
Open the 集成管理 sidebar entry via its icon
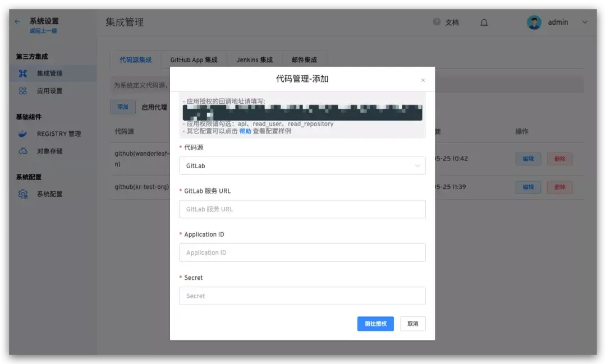pos(22,73)
